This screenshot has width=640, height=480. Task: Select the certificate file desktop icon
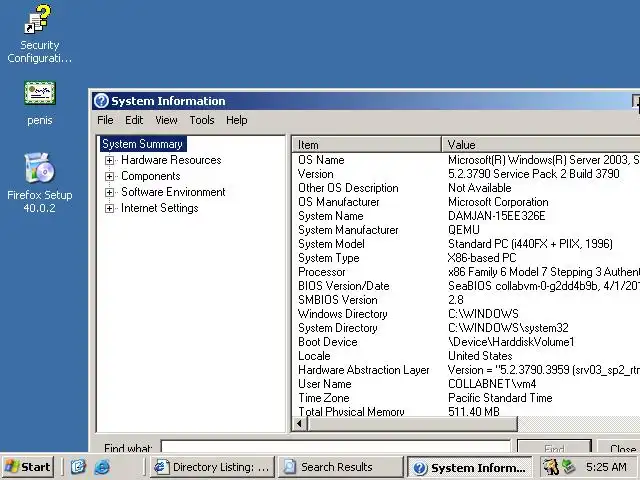(39, 93)
